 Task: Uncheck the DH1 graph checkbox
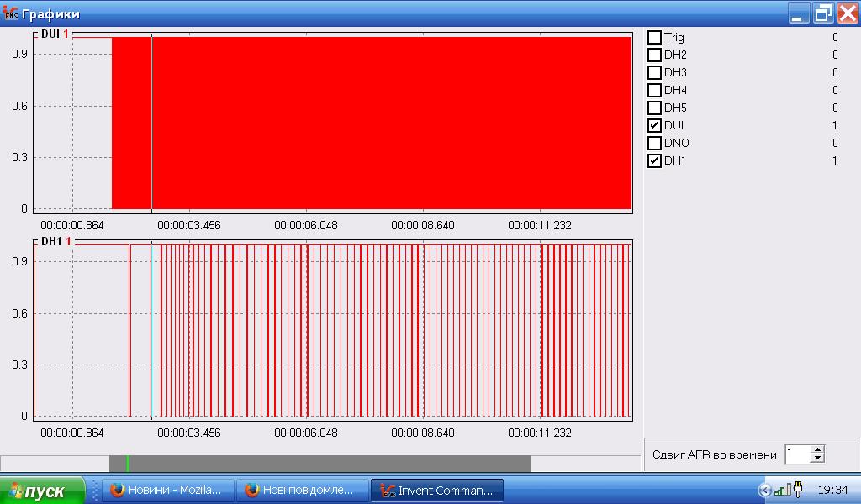click(654, 160)
